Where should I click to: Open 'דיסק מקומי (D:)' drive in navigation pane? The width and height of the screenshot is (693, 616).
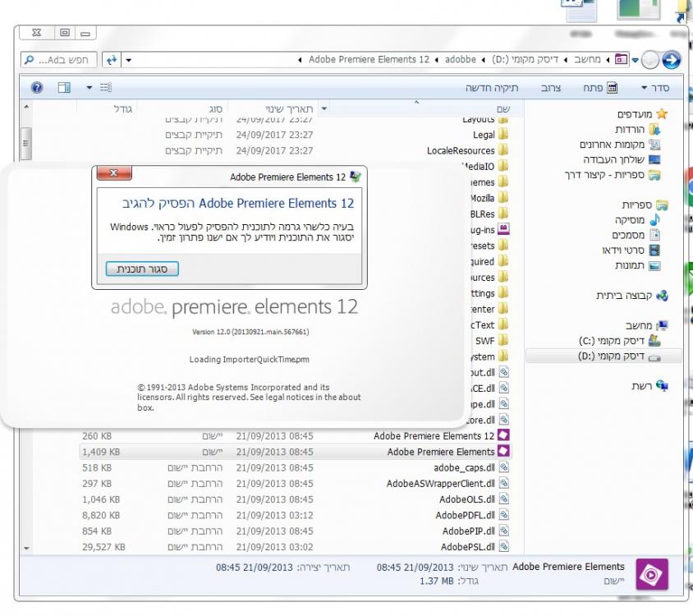coord(611,356)
